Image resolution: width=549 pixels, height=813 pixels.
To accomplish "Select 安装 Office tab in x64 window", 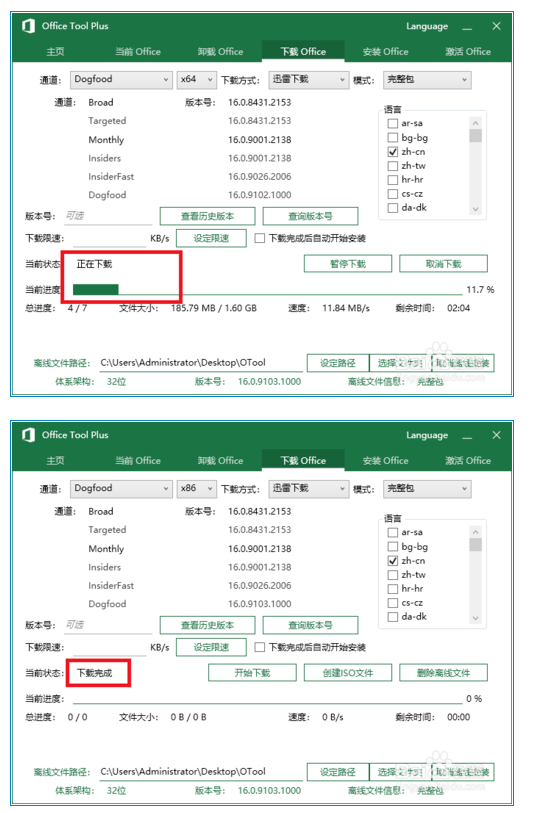I will tap(385, 51).
